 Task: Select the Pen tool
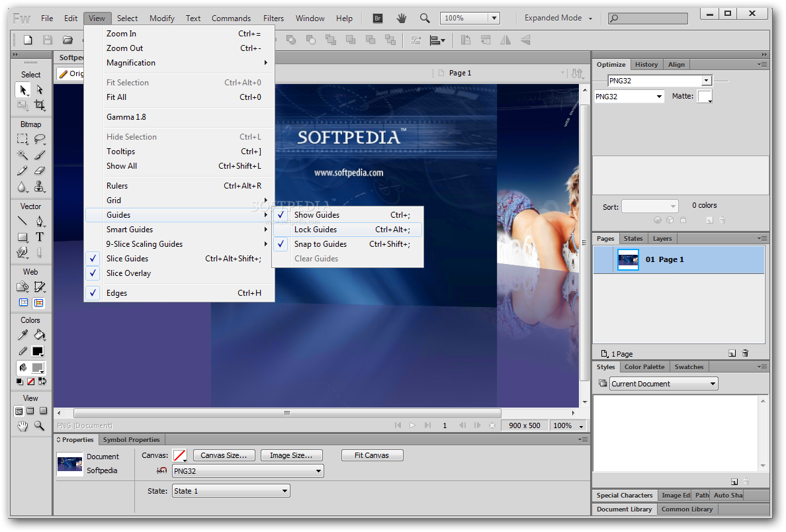[40, 220]
